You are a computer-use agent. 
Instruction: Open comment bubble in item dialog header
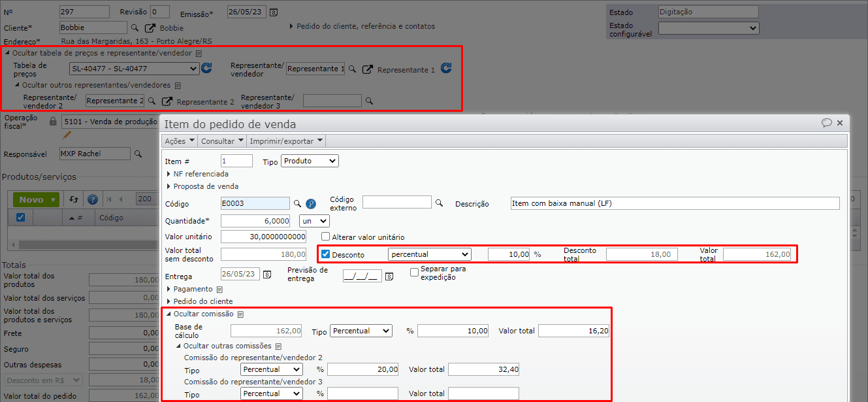[827, 122]
